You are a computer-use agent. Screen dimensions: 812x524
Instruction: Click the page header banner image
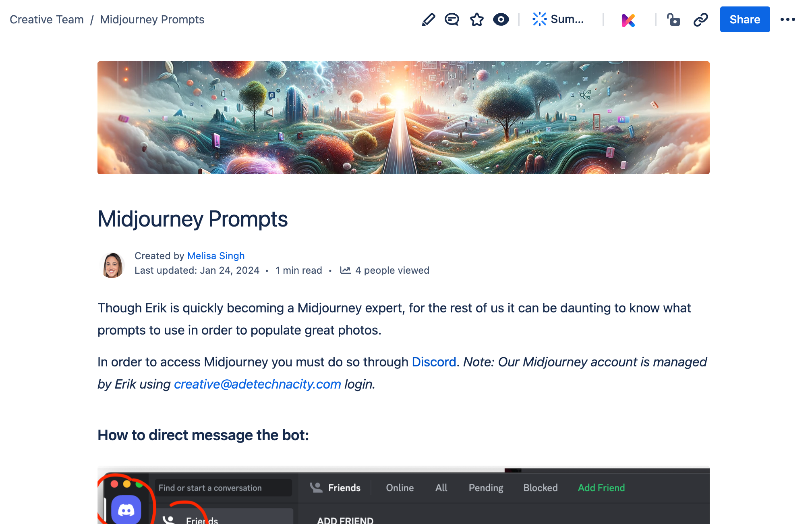pyautogui.click(x=404, y=118)
